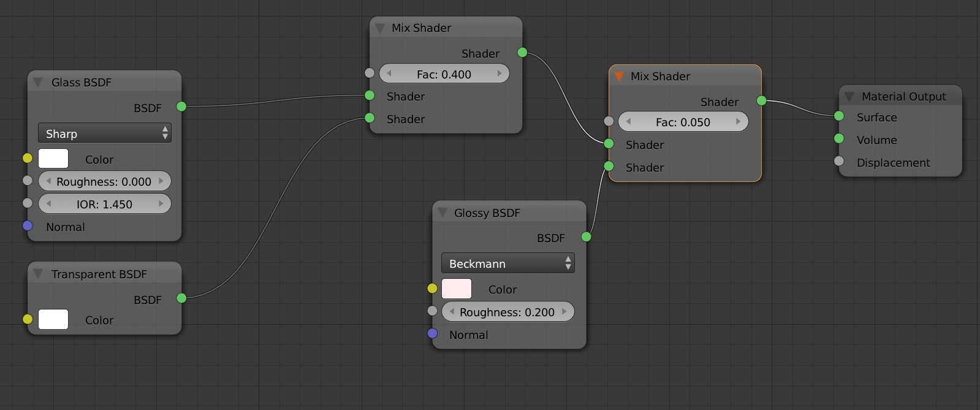Click Glass BSDF purple Normal socket
This screenshot has width=980, height=410.
(28, 226)
